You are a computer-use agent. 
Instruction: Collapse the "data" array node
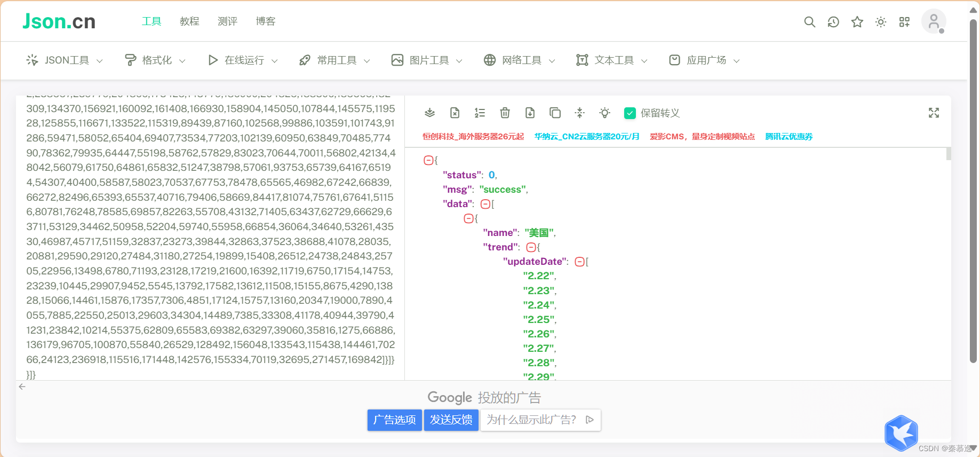485,204
